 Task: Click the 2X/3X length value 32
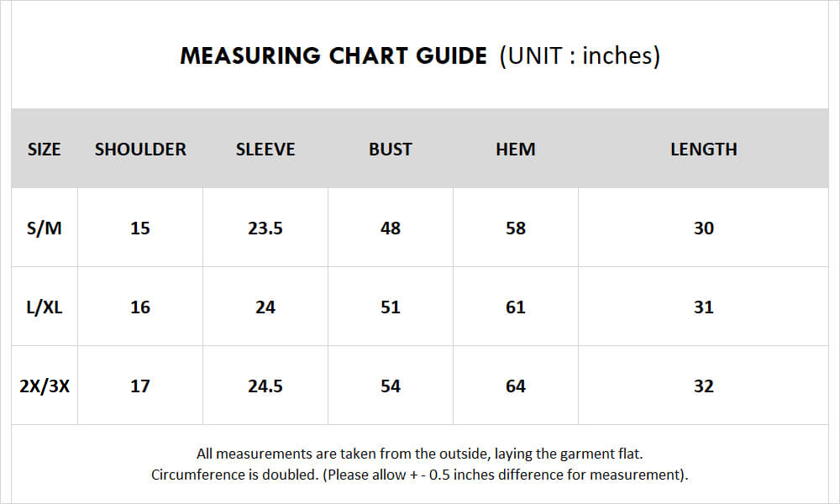(703, 386)
